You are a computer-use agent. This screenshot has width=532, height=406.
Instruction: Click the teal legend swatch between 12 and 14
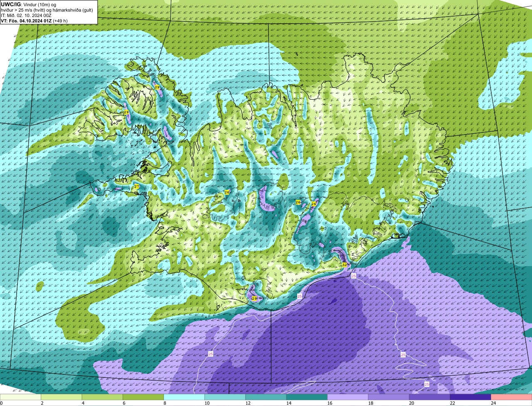pyautogui.click(x=266, y=397)
